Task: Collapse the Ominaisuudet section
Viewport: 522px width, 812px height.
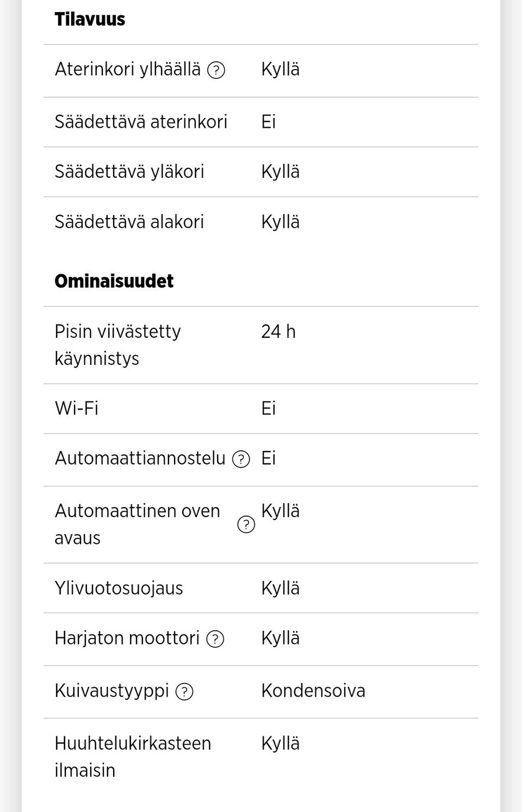Action: pyautogui.click(x=114, y=281)
